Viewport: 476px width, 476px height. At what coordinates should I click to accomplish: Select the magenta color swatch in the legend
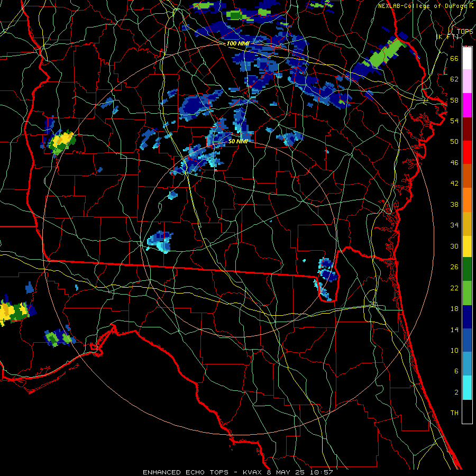[x=467, y=105]
